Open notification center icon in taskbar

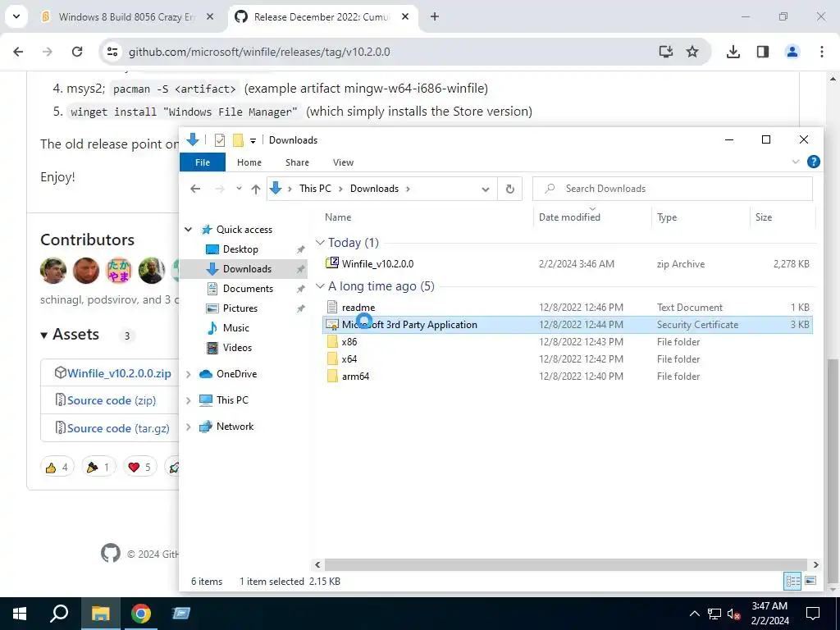pos(813,614)
